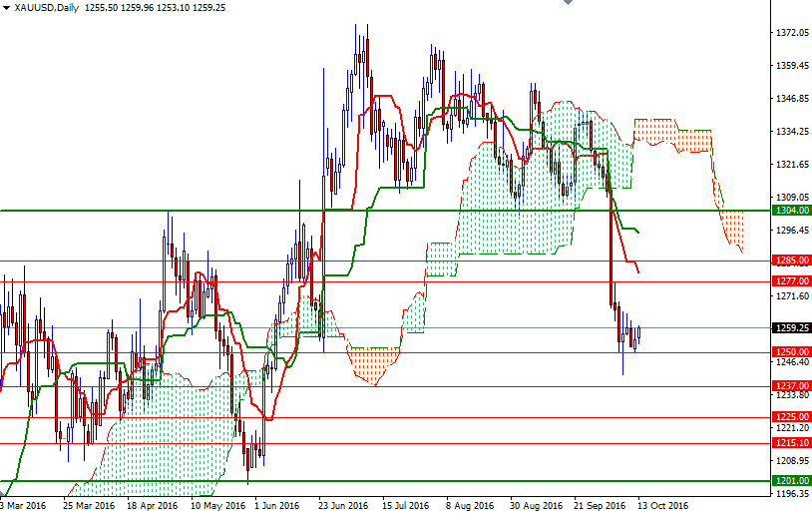The height and width of the screenshot is (513, 812).
Task: Click the 13 Oct 2016 date on time axis
Action: pos(663,505)
